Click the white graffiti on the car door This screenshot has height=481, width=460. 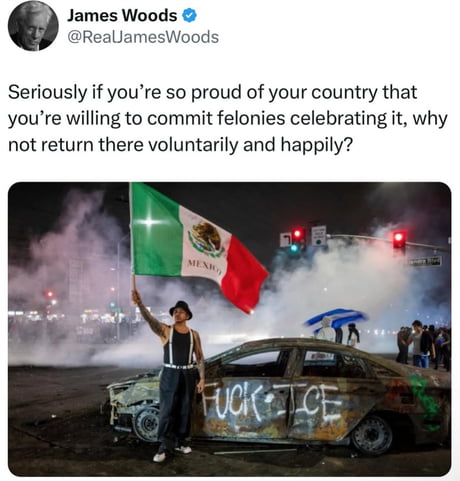271,403
